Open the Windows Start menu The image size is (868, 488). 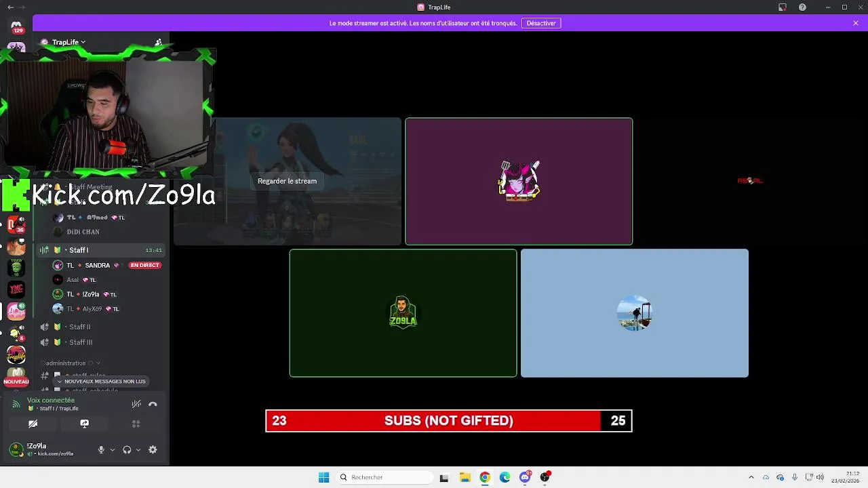point(323,477)
